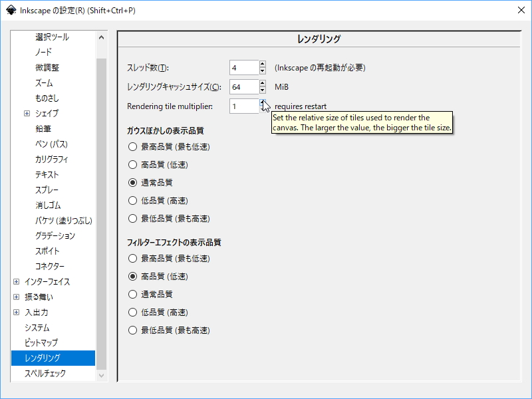The height and width of the screenshot is (399, 532).
Task: Click the sidebar scroll-up arrow
Action: pos(101,37)
